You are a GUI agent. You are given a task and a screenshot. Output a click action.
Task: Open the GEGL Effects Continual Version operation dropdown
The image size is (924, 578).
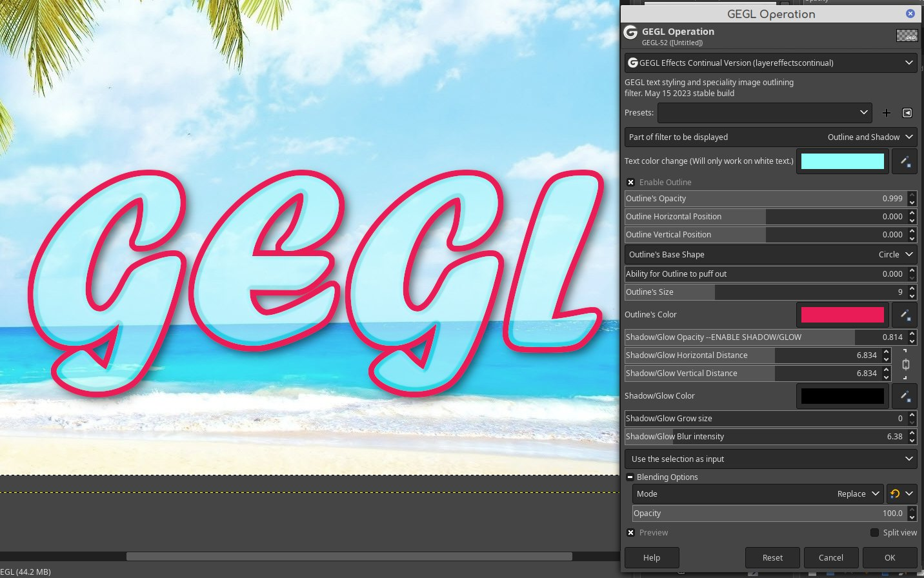(770, 63)
